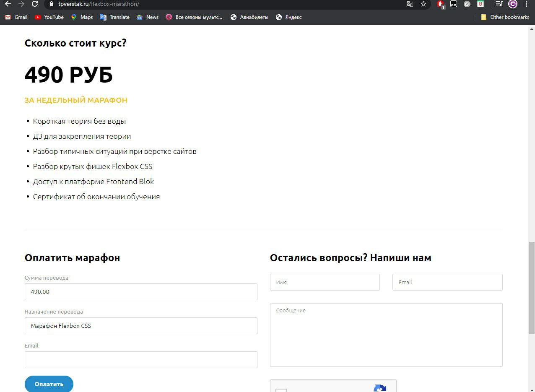Click item Разбор типичных ситуаций при верстке сайтов

tap(115, 151)
